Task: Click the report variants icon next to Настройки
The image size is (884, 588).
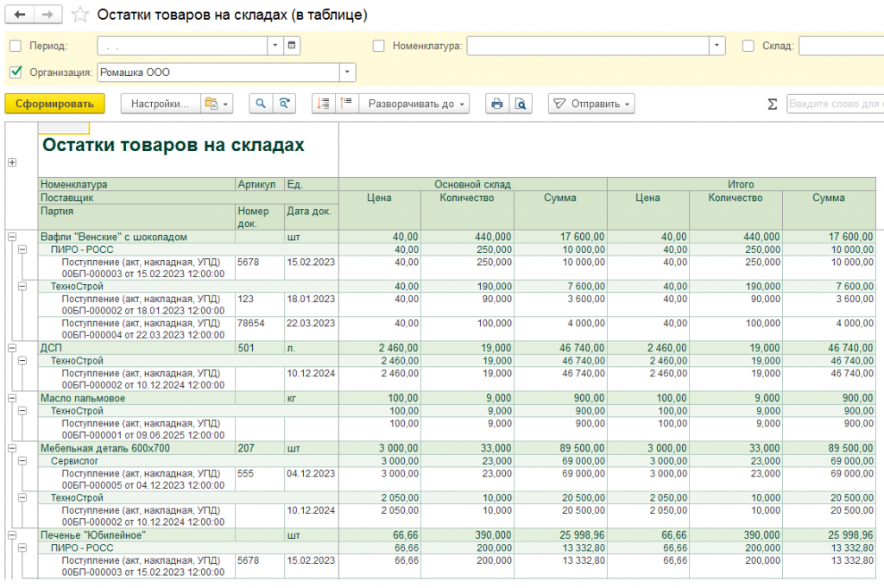Action: pyautogui.click(x=217, y=104)
